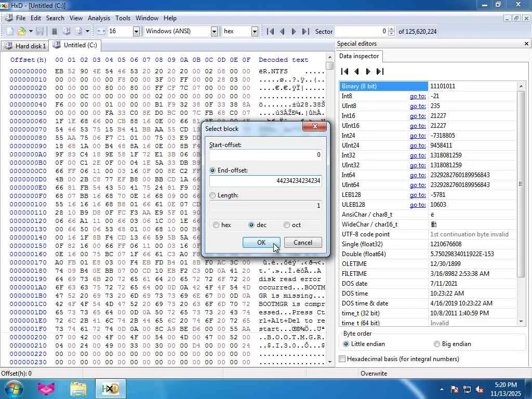The image size is (532, 399).
Task: Close the Special editors panel
Action: [x=526, y=44]
